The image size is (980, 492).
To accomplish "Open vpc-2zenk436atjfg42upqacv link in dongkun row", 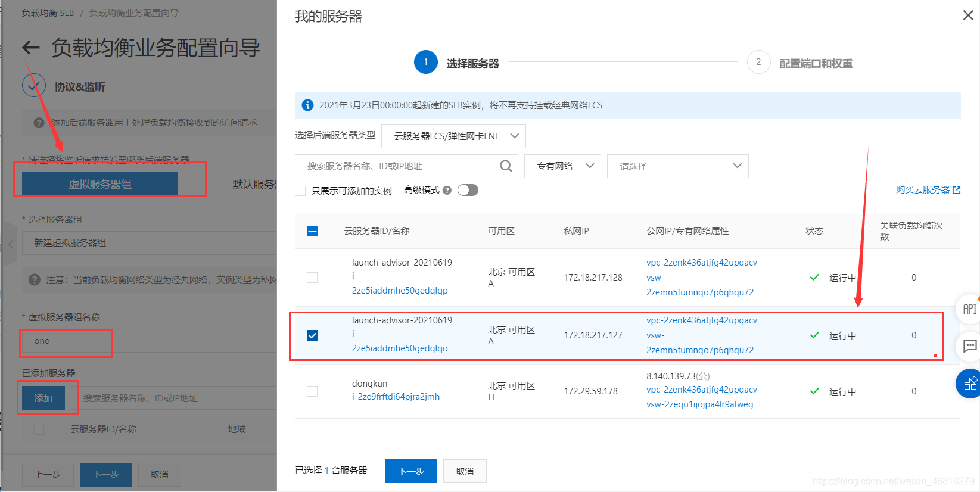I will [x=702, y=390].
